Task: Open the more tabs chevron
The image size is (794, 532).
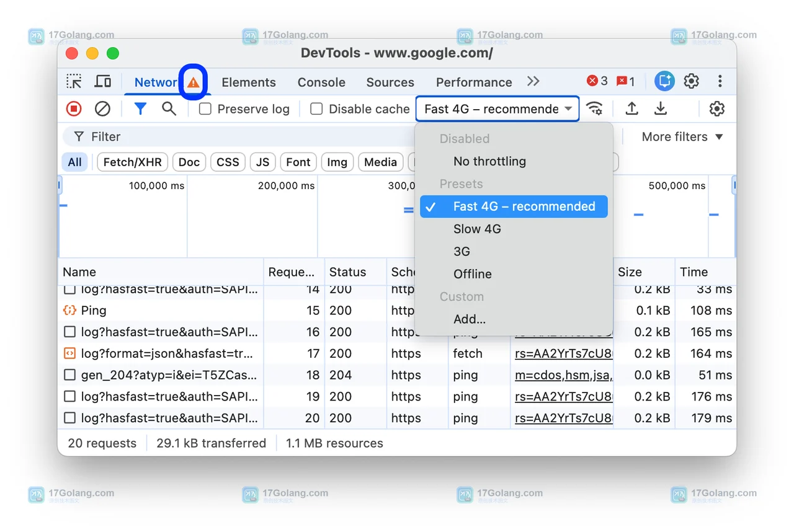Action: pyautogui.click(x=533, y=81)
